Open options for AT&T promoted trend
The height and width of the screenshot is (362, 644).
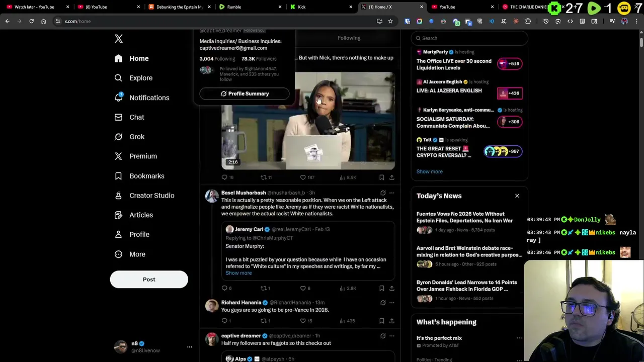coord(519,338)
